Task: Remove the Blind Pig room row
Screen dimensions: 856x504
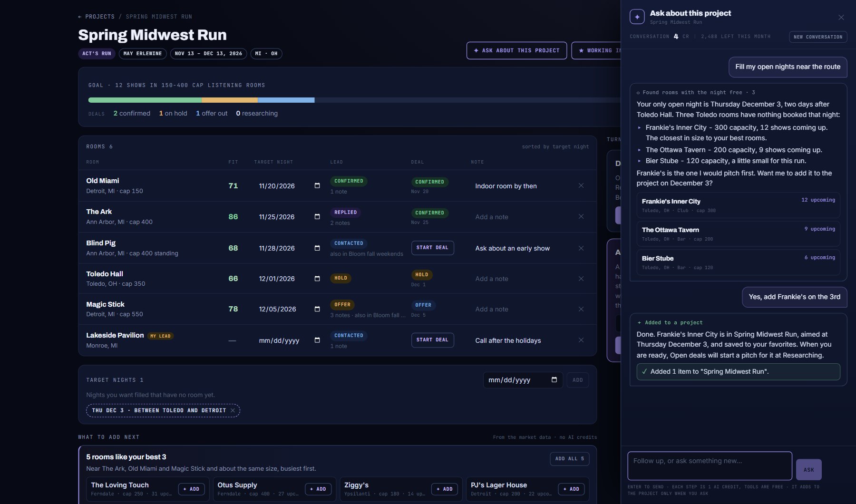Action: (x=581, y=248)
